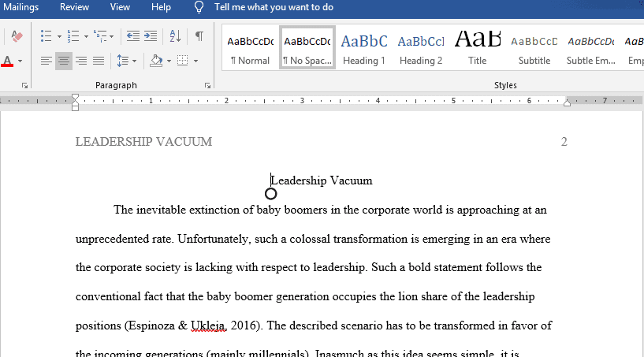Click the Tell Me lightbulb icon
644x357 pixels.
pyautogui.click(x=199, y=7)
